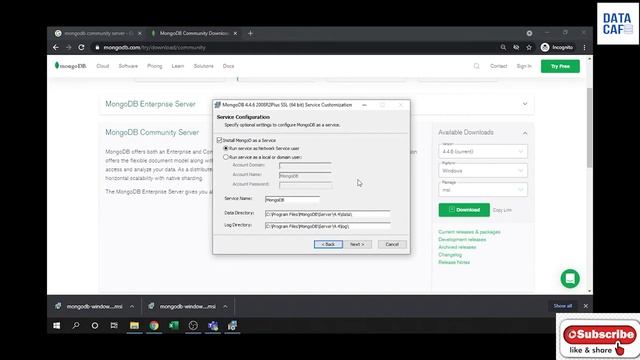Click the Try Free button
The image size is (640, 360).
(x=560, y=66)
